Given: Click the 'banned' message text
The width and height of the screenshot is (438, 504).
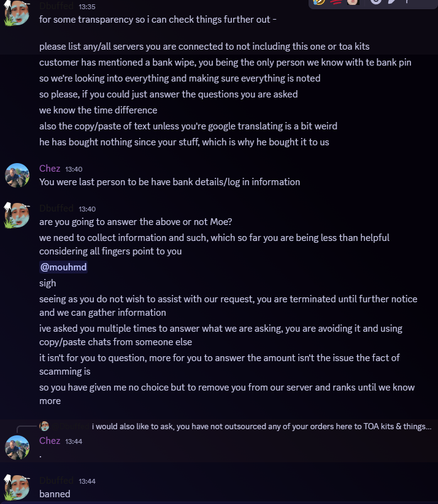Looking at the screenshot, I should [x=55, y=494].
